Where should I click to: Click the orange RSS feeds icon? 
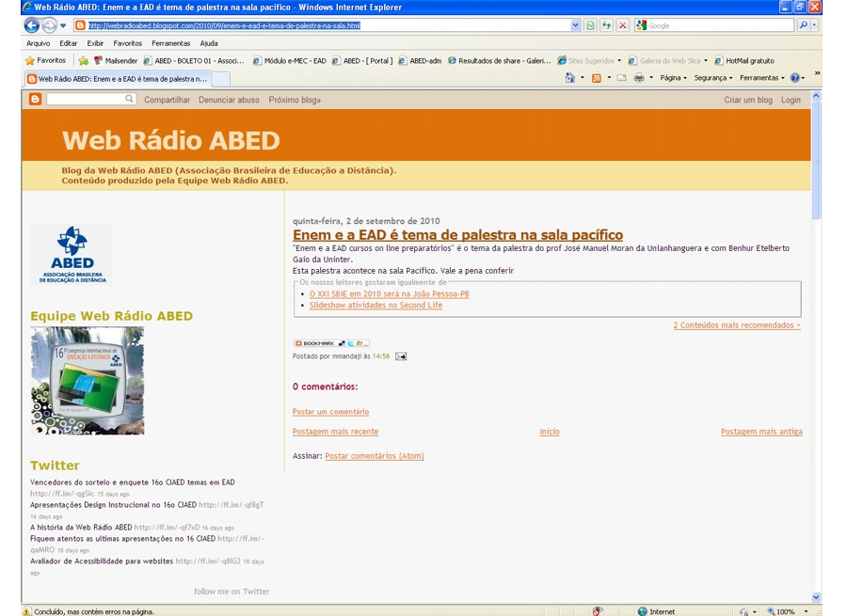tap(597, 78)
